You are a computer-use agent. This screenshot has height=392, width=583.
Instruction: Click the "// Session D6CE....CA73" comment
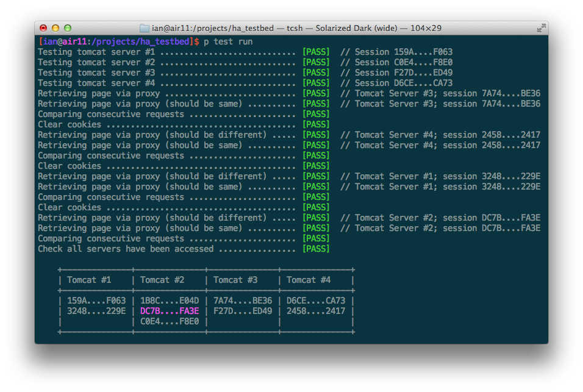point(396,83)
